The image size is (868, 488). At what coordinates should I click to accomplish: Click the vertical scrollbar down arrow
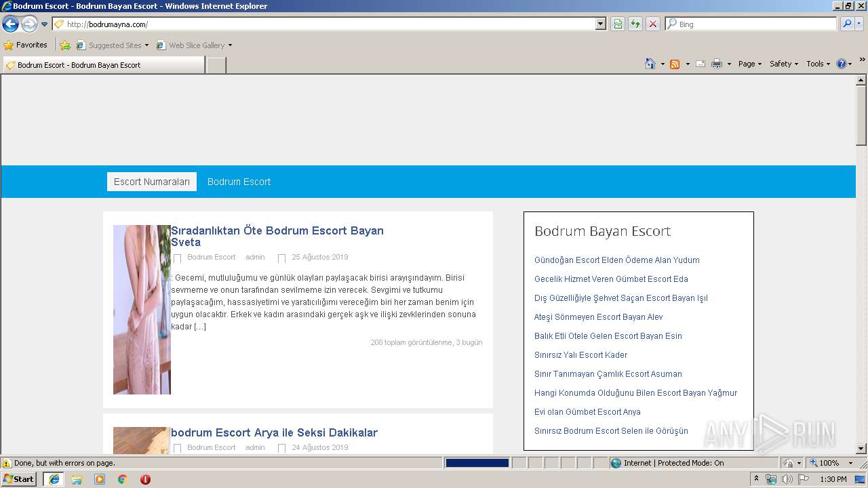pyautogui.click(x=861, y=449)
